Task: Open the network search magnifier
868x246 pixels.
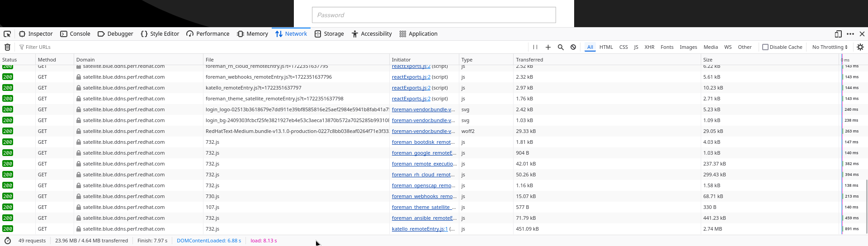Action: coord(561,47)
